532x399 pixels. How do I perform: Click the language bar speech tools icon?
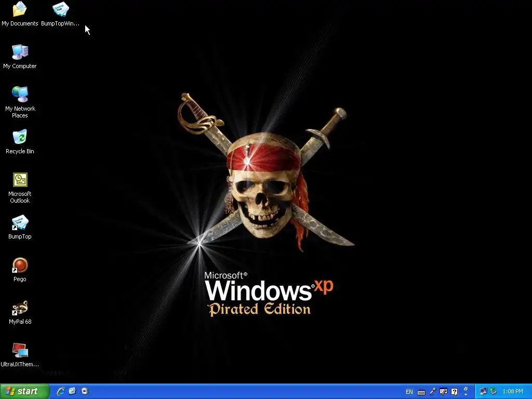[443, 392]
